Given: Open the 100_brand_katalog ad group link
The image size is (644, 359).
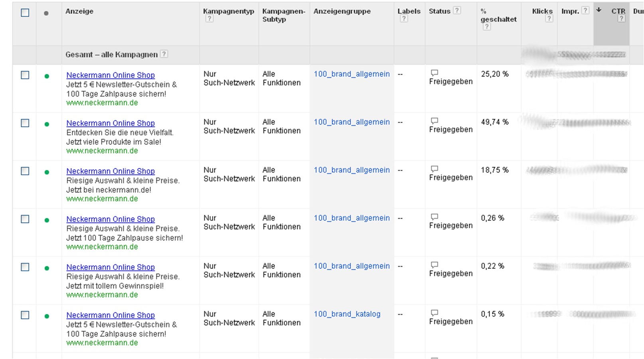Looking at the screenshot, I should point(347,314).
